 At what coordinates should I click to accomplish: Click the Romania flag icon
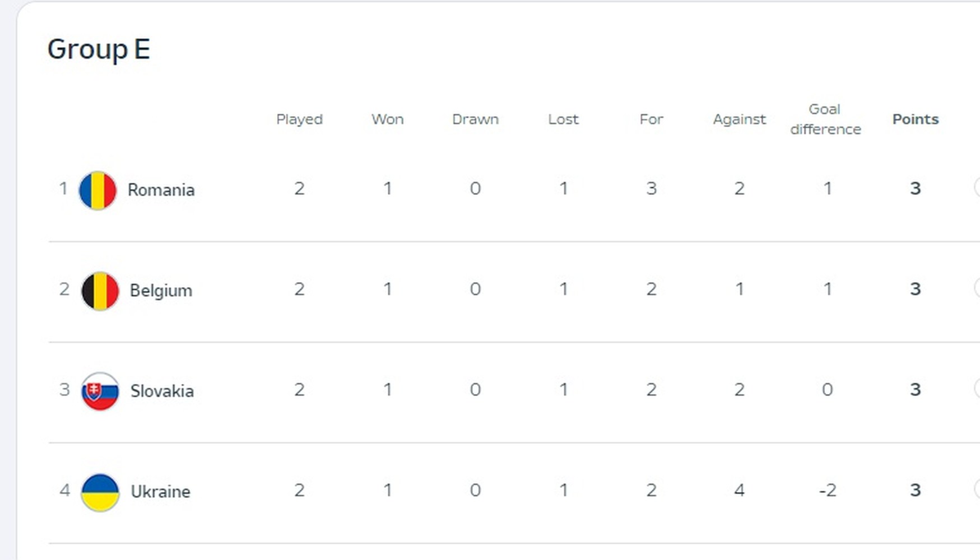(97, 190)
